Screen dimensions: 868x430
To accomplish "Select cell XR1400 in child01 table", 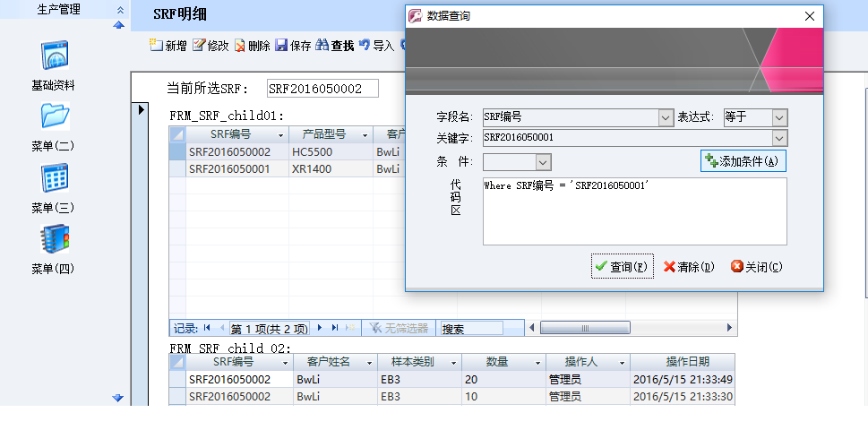I will [x=331, y=168].
